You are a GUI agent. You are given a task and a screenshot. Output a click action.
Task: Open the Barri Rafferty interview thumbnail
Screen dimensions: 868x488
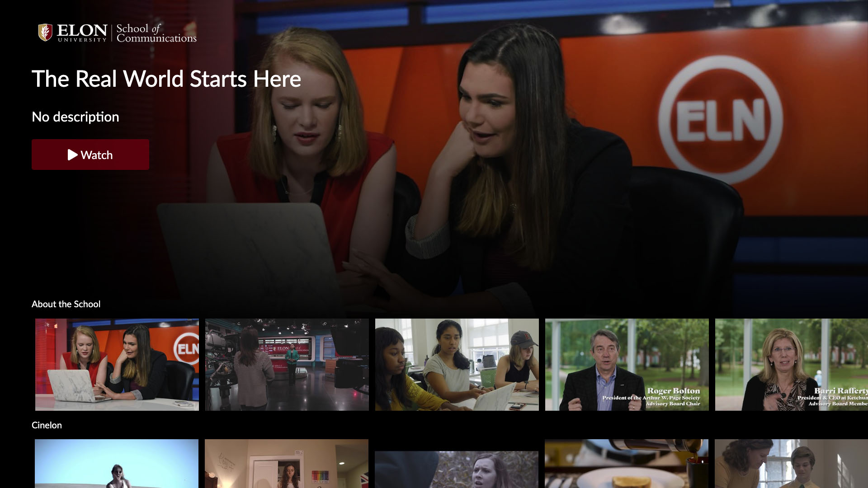[x=792, y=365]
